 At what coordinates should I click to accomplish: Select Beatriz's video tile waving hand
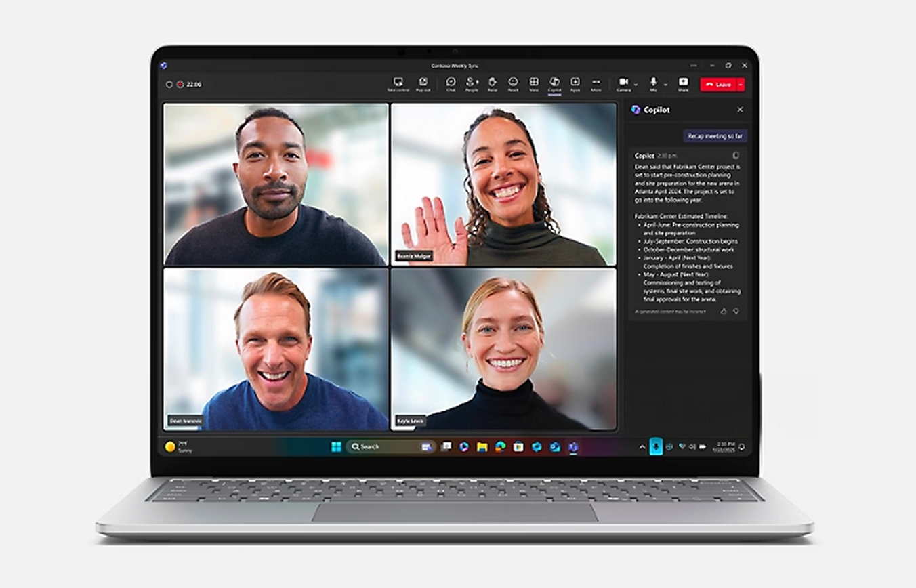pyautogui.click(x=504, y=184)
